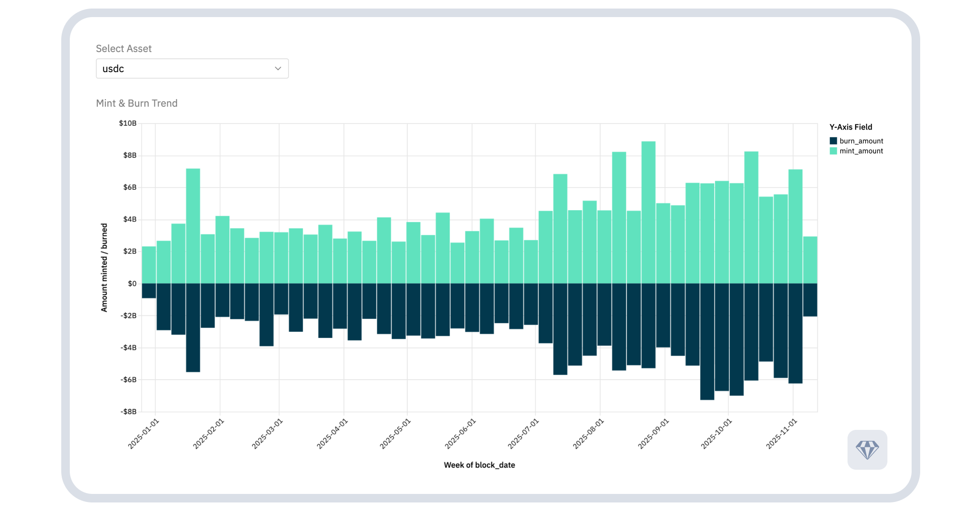
Task: Click the chevron arrow in asset dropdown
Action: coord(278,69)
